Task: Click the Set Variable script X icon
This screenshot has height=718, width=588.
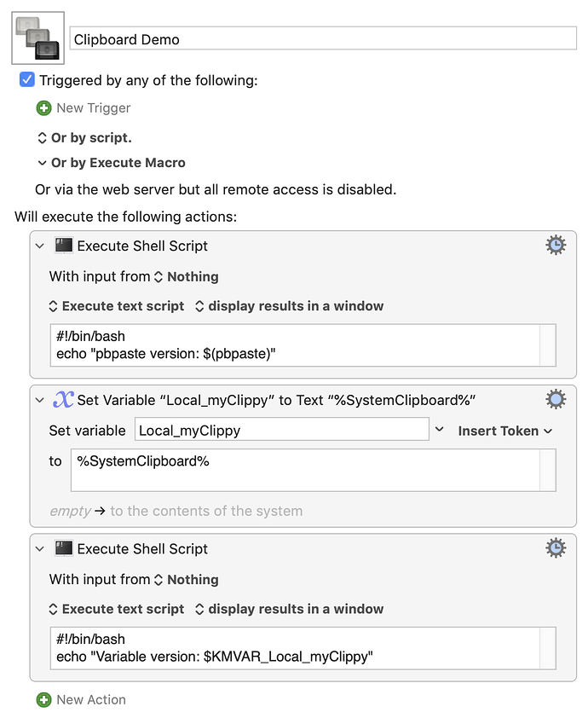Action: coord(63,399)
